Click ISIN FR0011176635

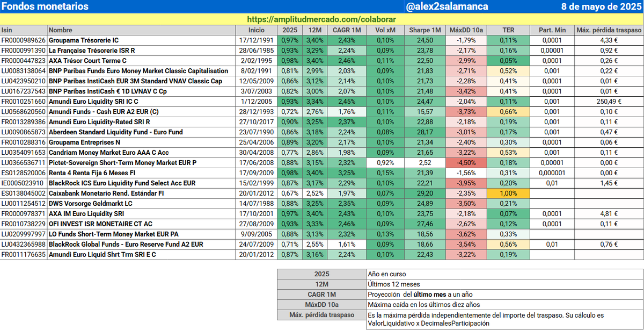coord(24,255)
